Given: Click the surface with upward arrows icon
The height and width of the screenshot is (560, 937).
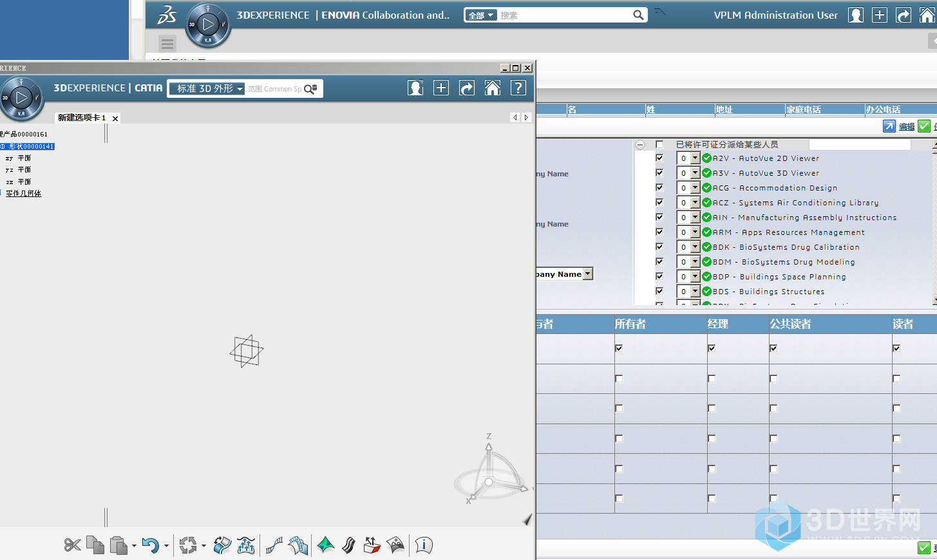Looking at the screenshot, I should [x=246, y=546].
